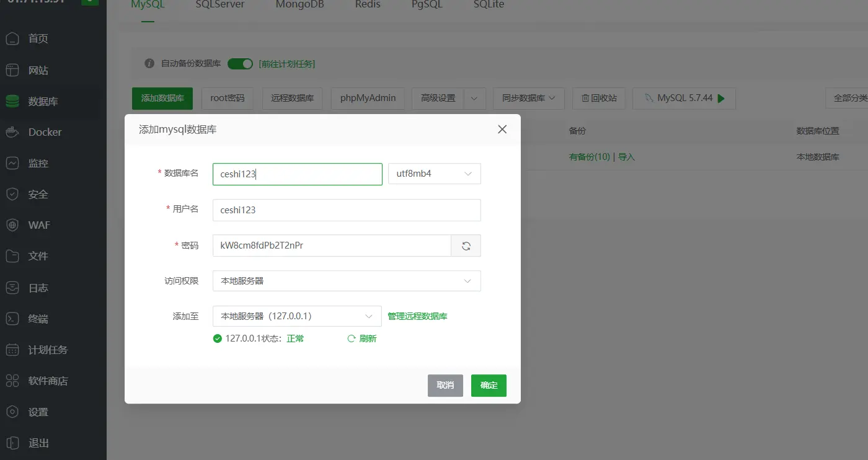868x460 pixels.
Task: Click the green 数据库 database sidebar icon
Action: click(12, 101)
